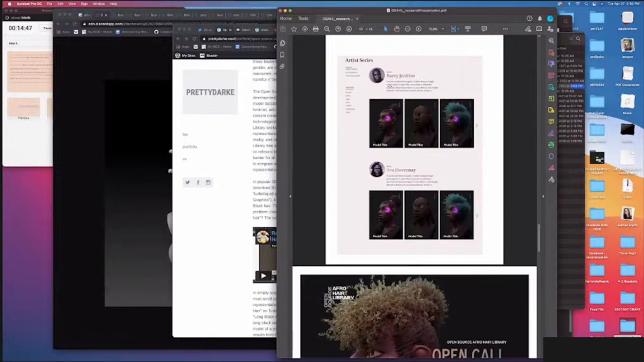Open the Window menu in menu bar

[99, 4]
